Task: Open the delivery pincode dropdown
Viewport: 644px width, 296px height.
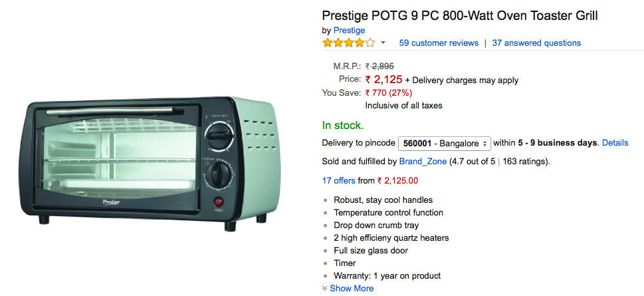Action: [x=444, y=143]
